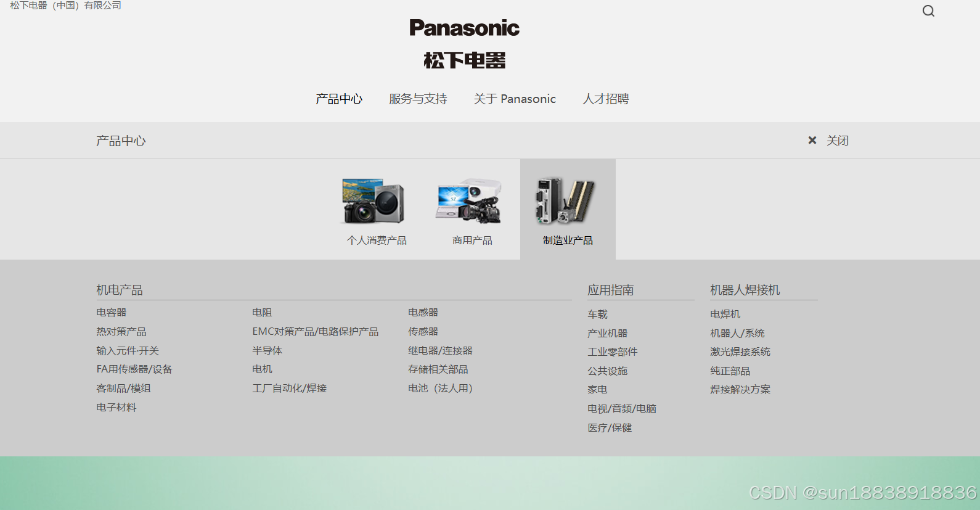Open 工厂自动化/焊接 link
This screenshot has width=980, height=510.
pyautogui.click(x=290, y=389)
